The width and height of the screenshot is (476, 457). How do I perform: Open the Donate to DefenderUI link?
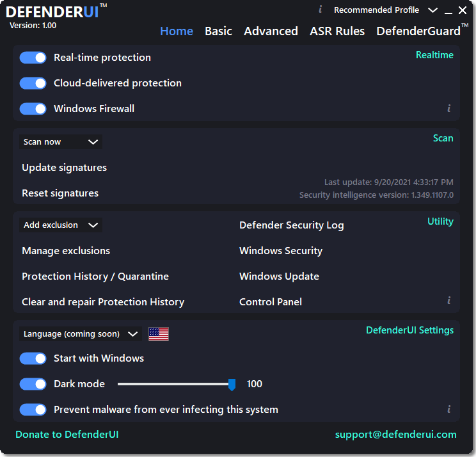coord(67,435)
